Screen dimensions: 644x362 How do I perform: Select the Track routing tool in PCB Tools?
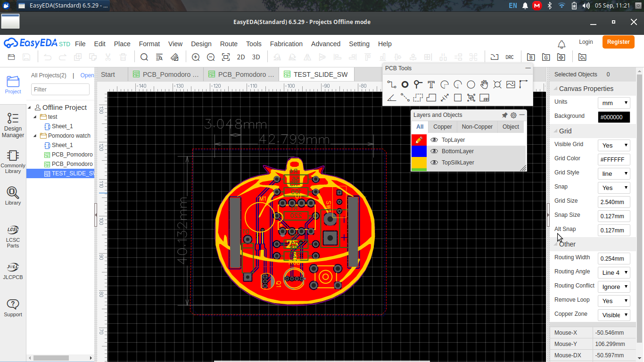coord(391,84)
